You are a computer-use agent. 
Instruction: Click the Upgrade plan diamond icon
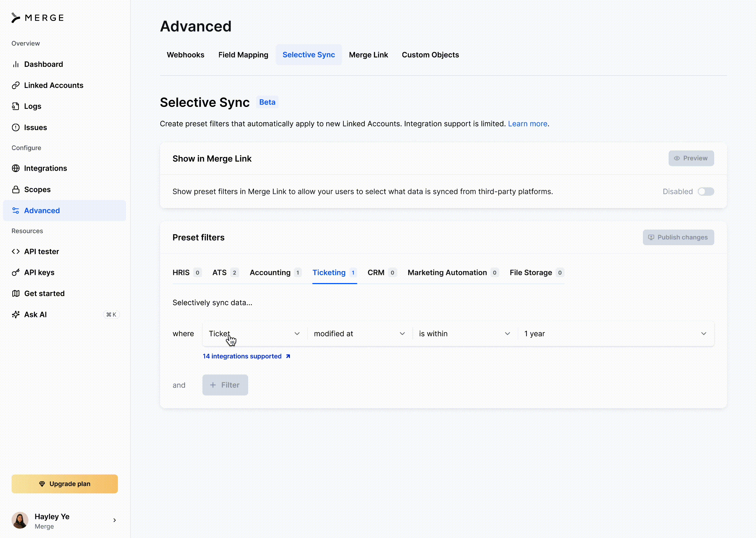[42, 484]
